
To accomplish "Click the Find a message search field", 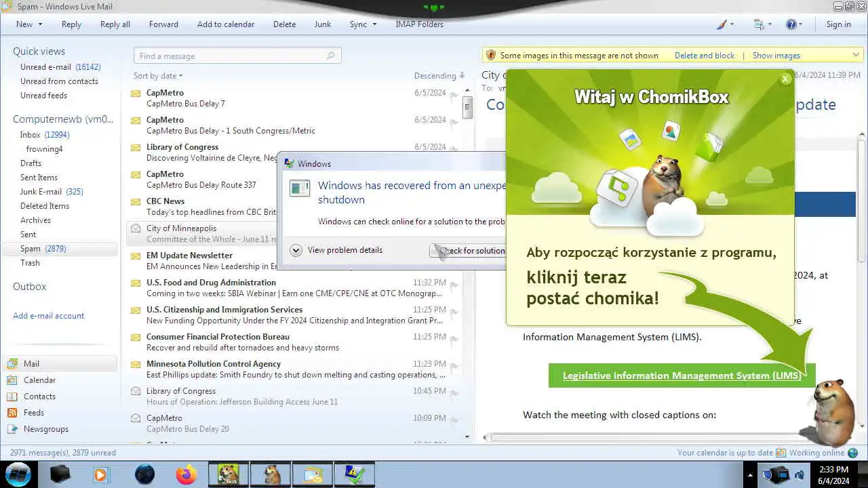I will tap(237, 56).
